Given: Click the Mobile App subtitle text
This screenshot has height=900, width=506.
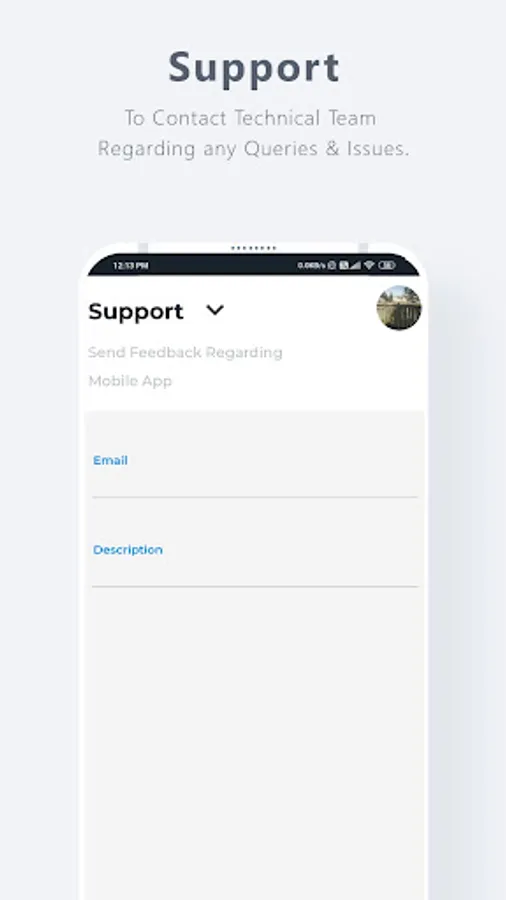Looking at the screenshot, I should [130, 381].
